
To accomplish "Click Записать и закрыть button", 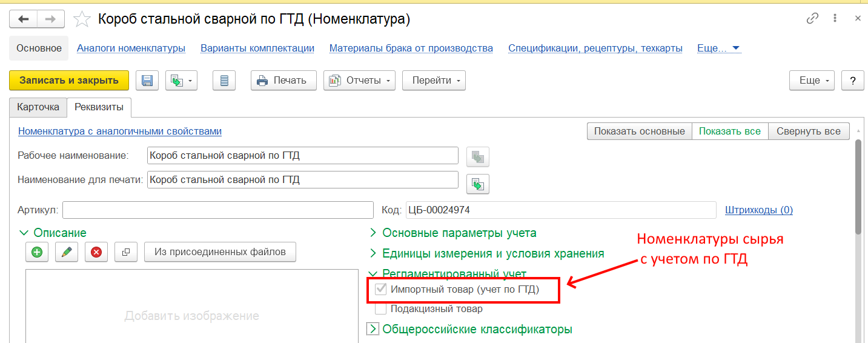I will [x=69, y=80].
